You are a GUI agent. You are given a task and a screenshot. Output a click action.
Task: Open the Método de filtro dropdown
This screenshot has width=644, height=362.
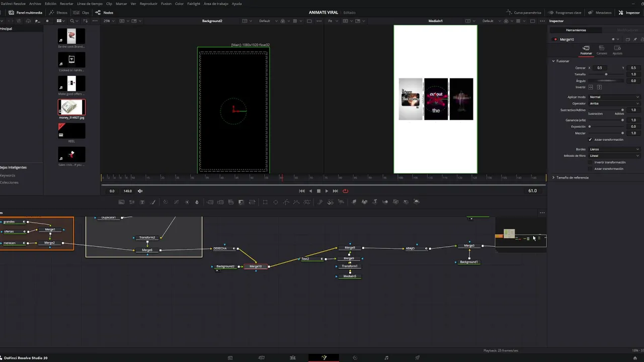click(614, 156)
